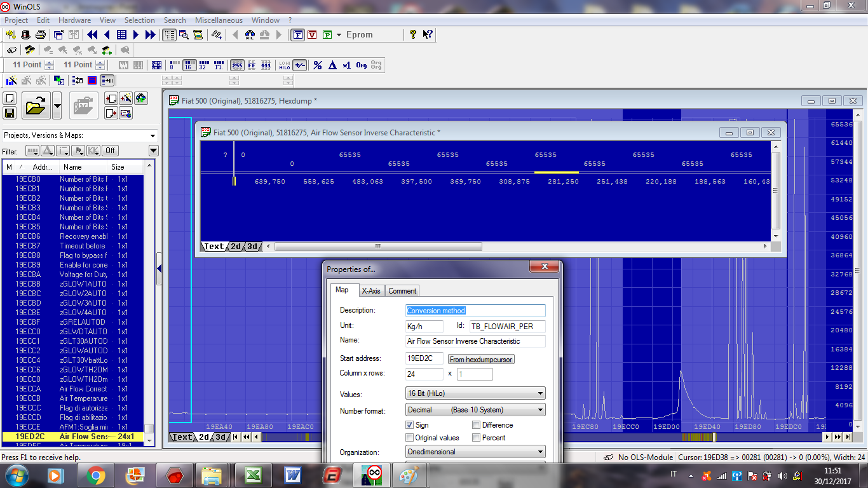Click the Org original values icon
The width and height of the screenshot is (868, 488).
point(362,65)
